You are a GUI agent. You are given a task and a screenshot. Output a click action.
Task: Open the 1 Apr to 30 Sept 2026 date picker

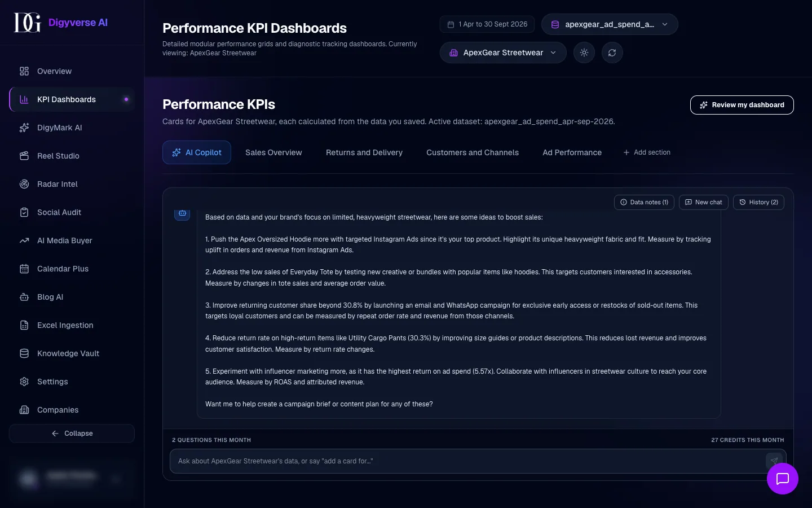pyautogui.click(x=487, y=24)
